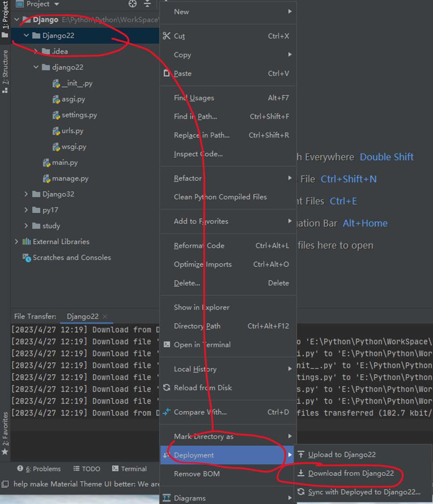Click the Cut scissors icon
The image size is (433, 504).
(167, 36)
